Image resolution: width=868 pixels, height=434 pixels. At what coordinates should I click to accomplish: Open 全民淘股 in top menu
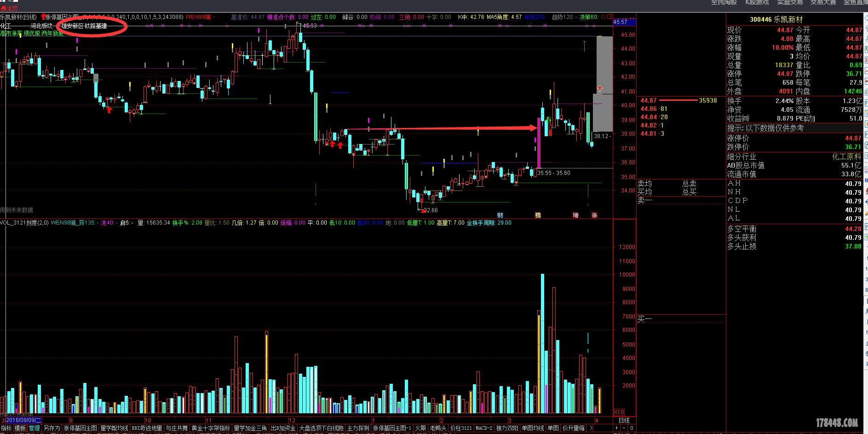pos(724,2)
